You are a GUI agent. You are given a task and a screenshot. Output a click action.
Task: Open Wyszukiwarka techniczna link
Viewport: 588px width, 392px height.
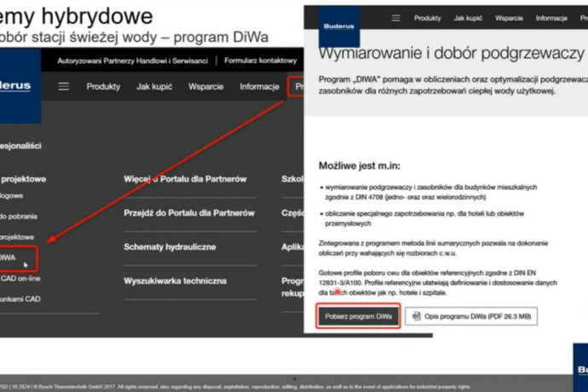click(x=175, y=281)
